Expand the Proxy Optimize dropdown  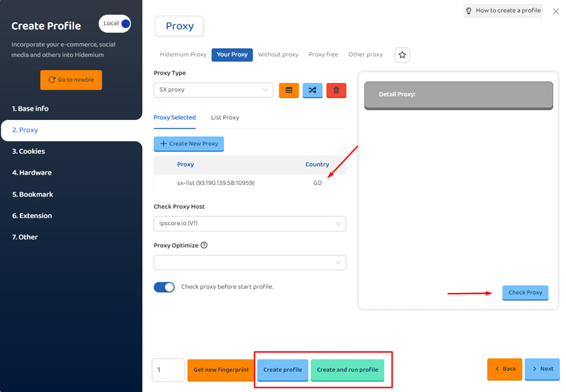click(250, 263)
